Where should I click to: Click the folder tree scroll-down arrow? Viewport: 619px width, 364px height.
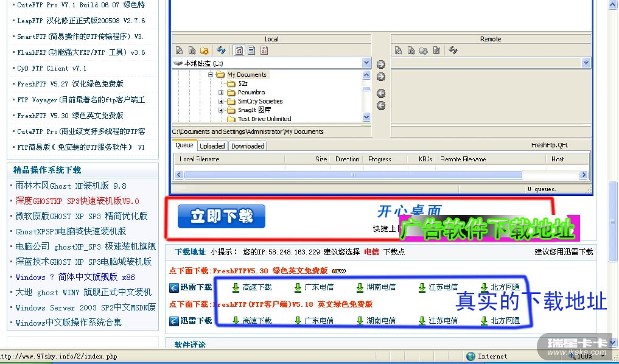(366, 117)
